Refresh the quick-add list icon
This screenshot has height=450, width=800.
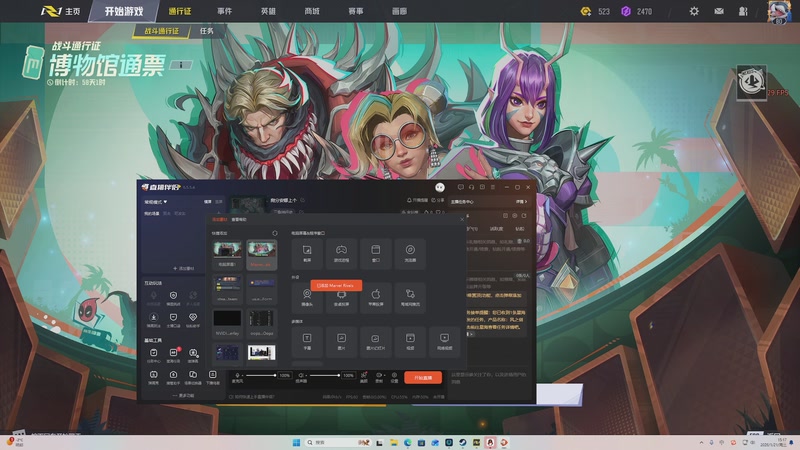tap(274, 233)
